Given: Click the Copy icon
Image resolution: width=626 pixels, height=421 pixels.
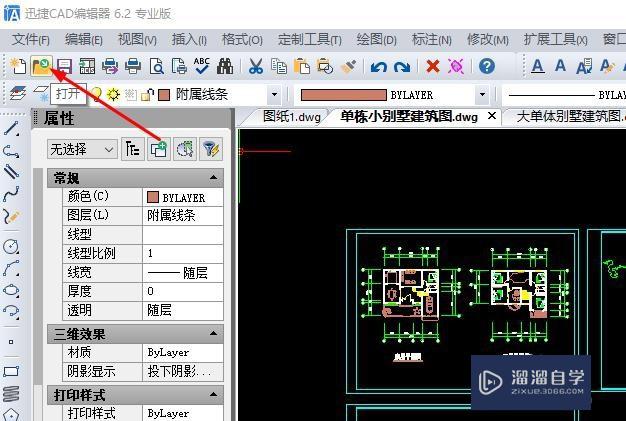Looking at the screenshot, I should coord(279,66).
